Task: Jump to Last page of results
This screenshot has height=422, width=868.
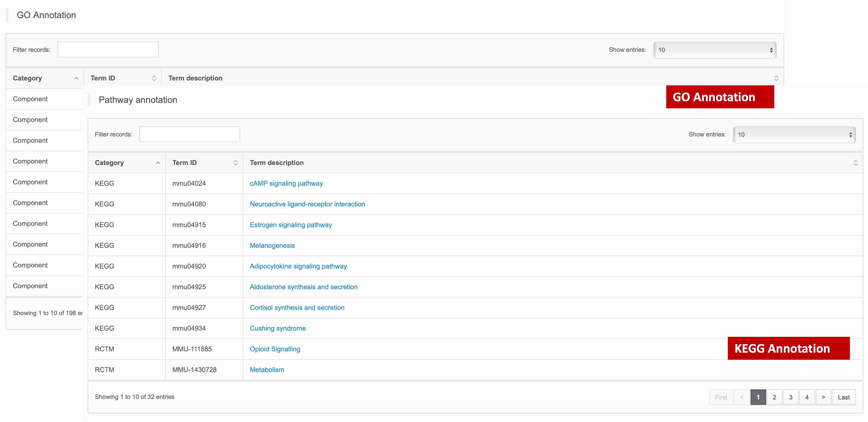Action: click(843, 397)
